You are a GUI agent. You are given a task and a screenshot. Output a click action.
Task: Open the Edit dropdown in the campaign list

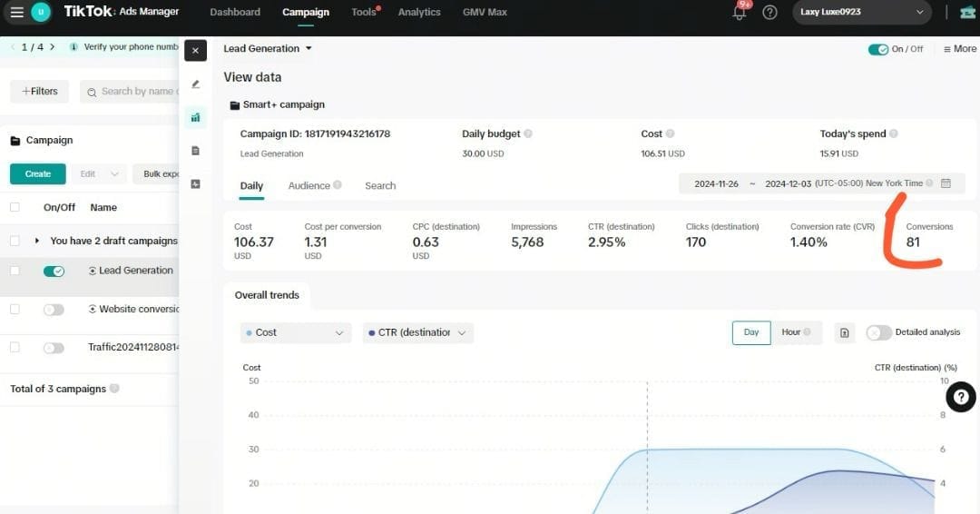99,173
